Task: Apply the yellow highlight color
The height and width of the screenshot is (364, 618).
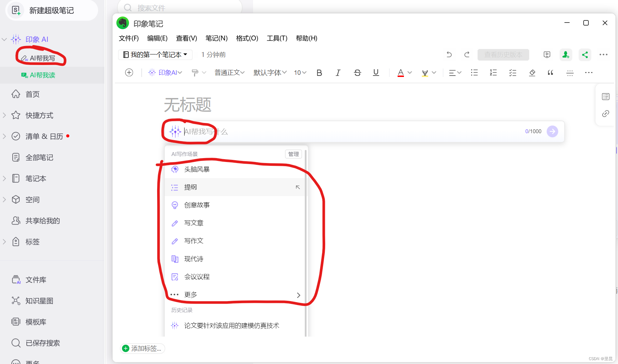Action: (425, 73)
